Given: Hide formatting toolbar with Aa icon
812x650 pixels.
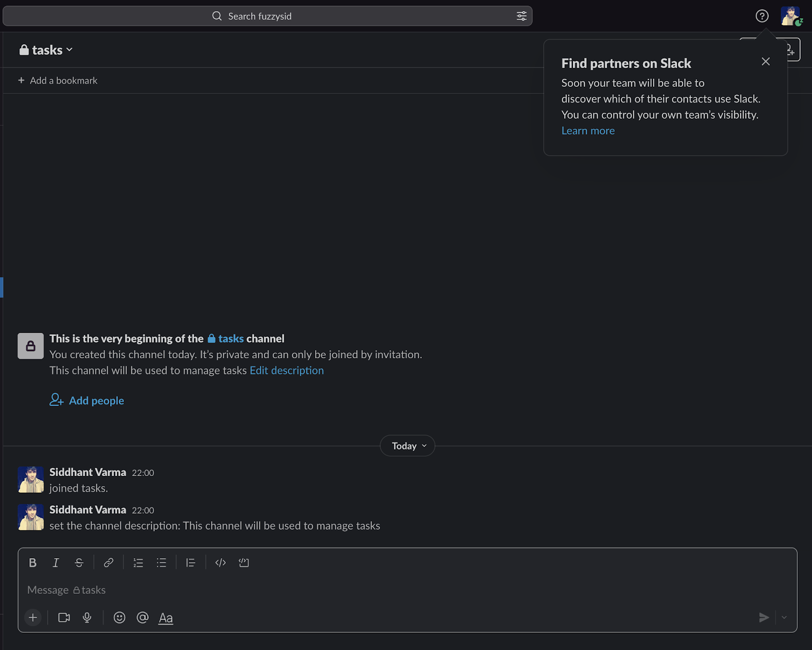Looking at the screenshot, I should coord(166,618).
